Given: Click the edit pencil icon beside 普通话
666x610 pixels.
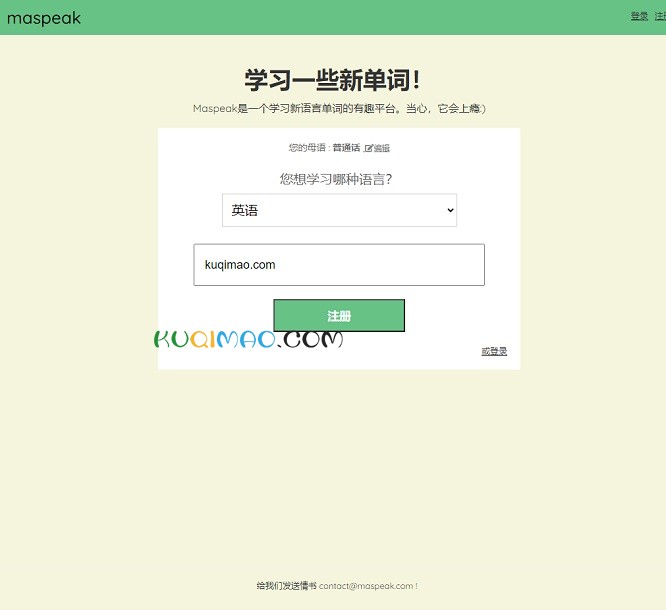Looking at the screenshot, I should pos(368,148).
